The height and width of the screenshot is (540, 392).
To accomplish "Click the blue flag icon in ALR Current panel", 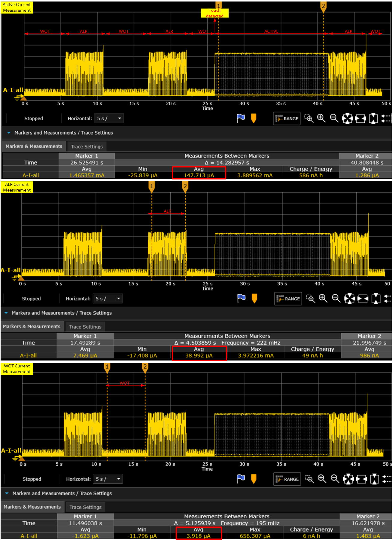I will pyautogui.click(x=241, y=299).
